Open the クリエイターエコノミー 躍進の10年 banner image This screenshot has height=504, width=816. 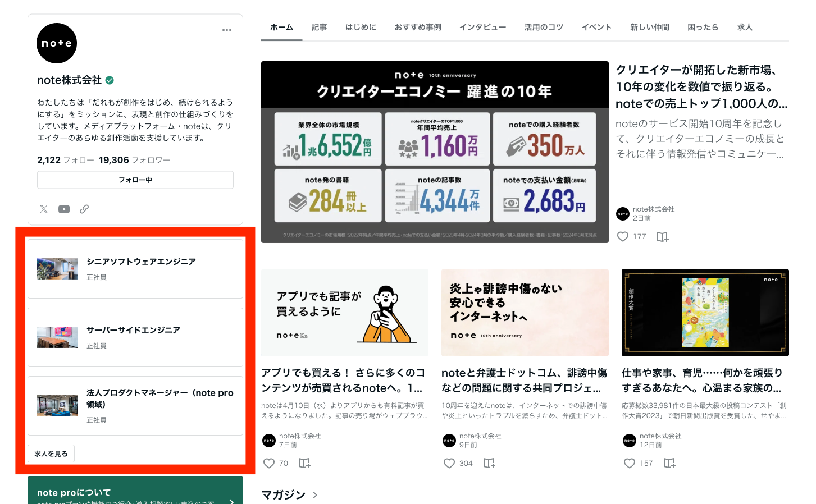[x=435, y=152]
